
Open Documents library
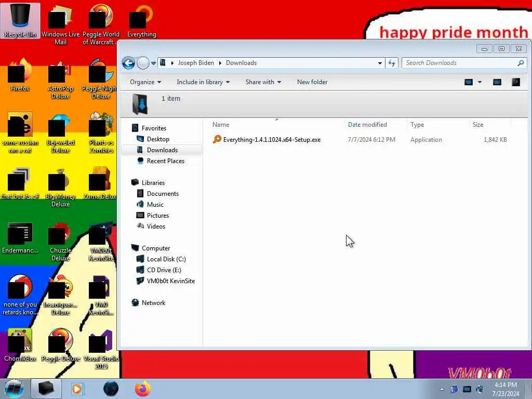pyautogui.click(x=163, y=194)
